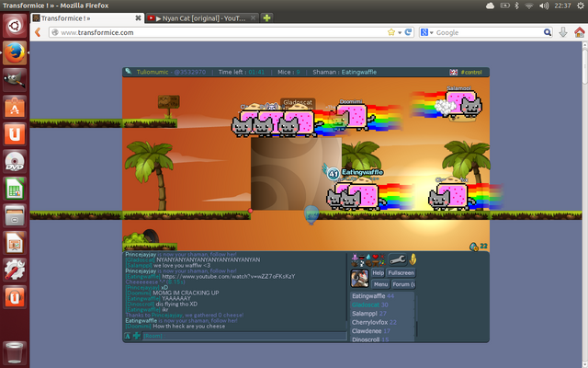Click the Time left 01:41 display
This screenshot has height=368, width=588.
pos(241,72)
